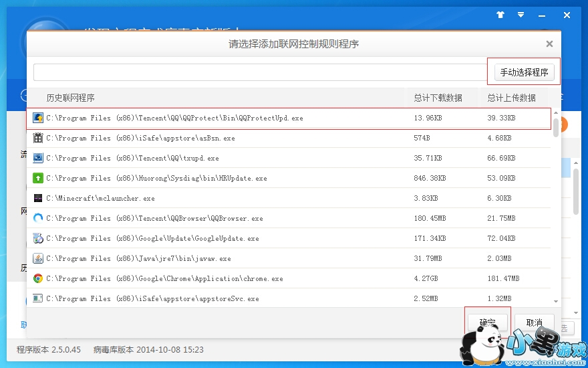588x368 pixels.
Task: Click the Java javaw.exe icon
Action: (x=38, y=258)
